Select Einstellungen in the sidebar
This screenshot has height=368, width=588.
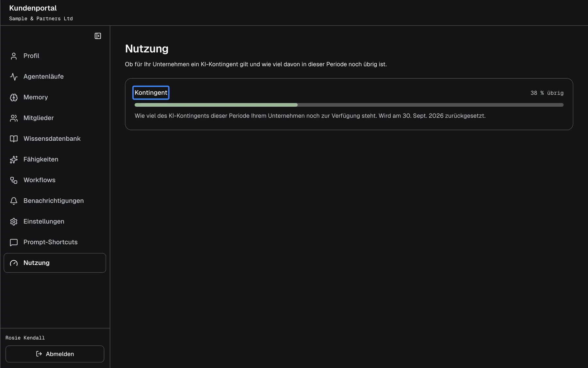point(55,221)
